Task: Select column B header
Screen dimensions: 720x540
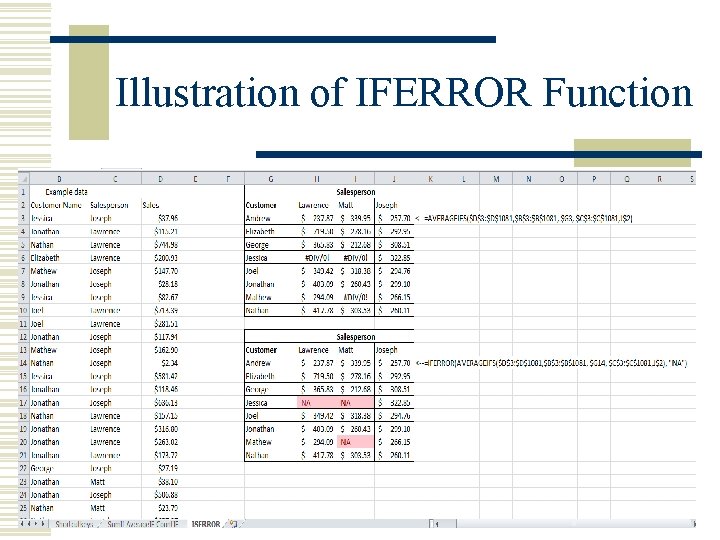Action: (59, 179)
